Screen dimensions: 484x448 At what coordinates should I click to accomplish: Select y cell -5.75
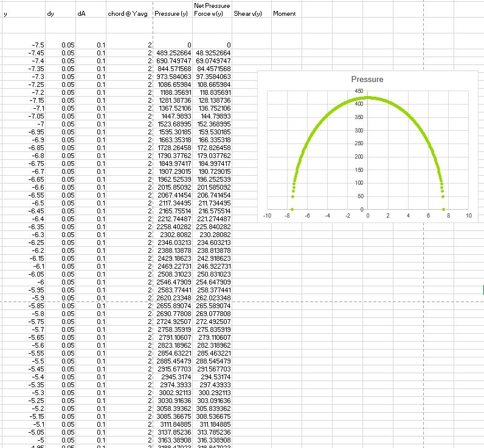tap(24, 322)
